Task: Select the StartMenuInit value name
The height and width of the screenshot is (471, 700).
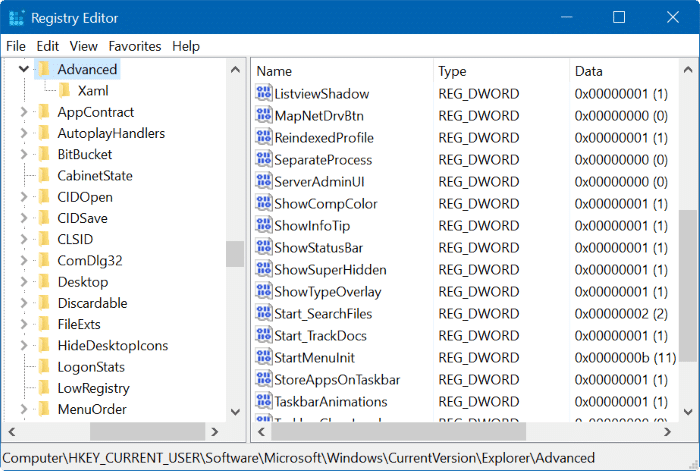Action: tap(315, 358)
